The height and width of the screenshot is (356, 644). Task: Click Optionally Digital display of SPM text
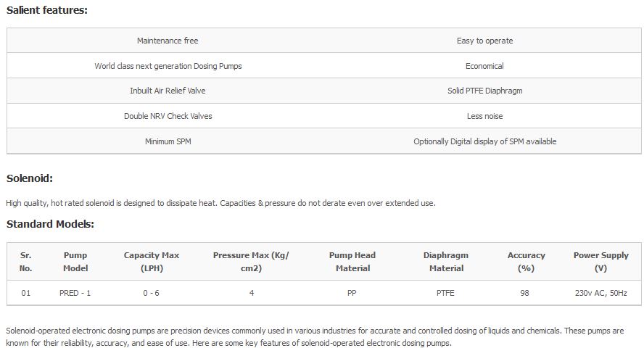484,141
